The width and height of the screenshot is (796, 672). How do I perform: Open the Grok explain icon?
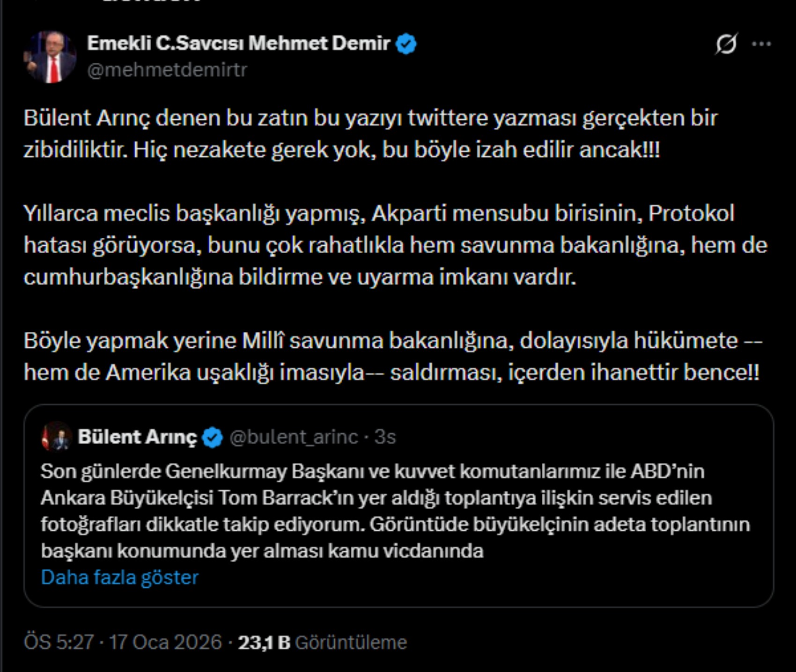pos(726,44)
